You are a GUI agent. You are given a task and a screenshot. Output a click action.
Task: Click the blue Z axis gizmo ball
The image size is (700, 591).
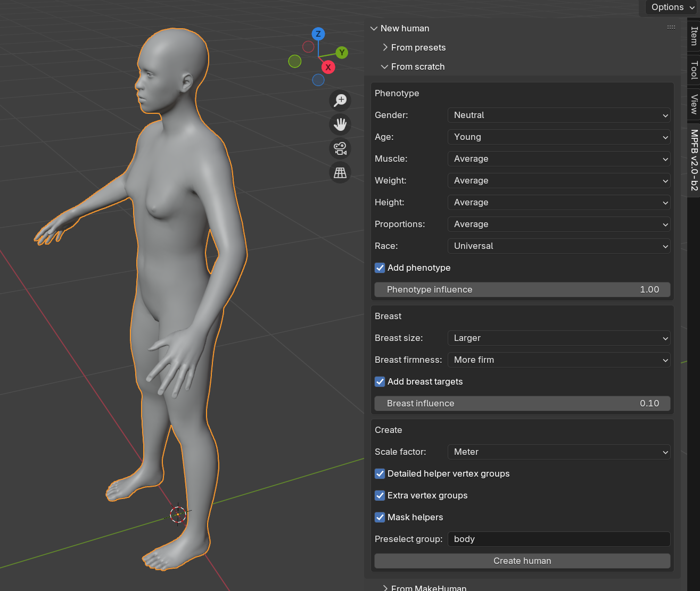coord(318,34)
